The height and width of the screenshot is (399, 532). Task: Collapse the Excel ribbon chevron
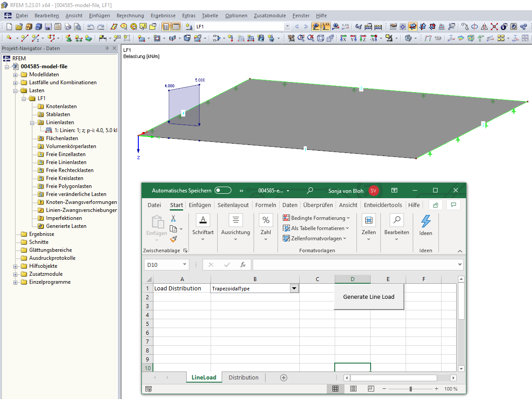460,251
